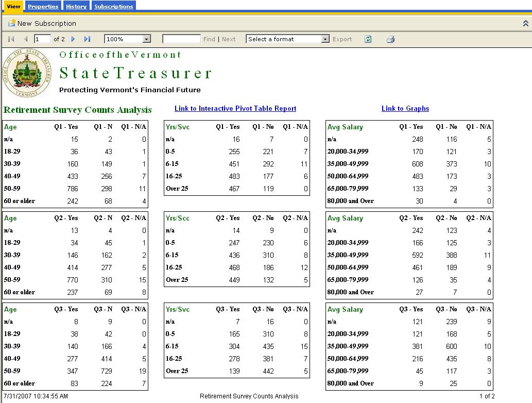Select the Q1 Age table header 'Age'
Image resolution: width=532 pixels, height=403 pixels.
point(10,127)
